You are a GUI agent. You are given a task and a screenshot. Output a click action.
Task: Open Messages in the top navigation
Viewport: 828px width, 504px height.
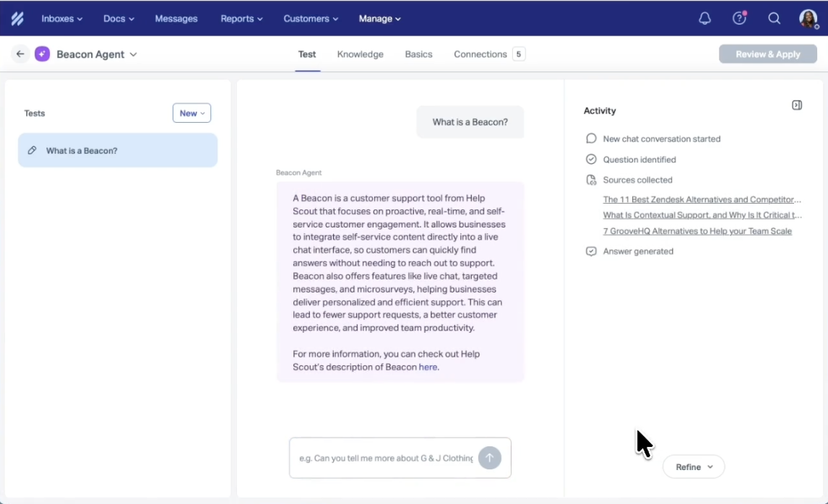pos(176,19)
